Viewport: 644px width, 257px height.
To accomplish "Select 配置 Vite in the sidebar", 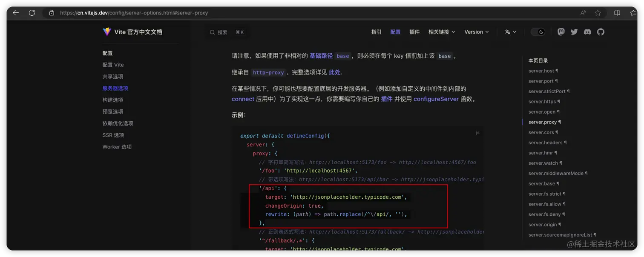I will 113,65.
